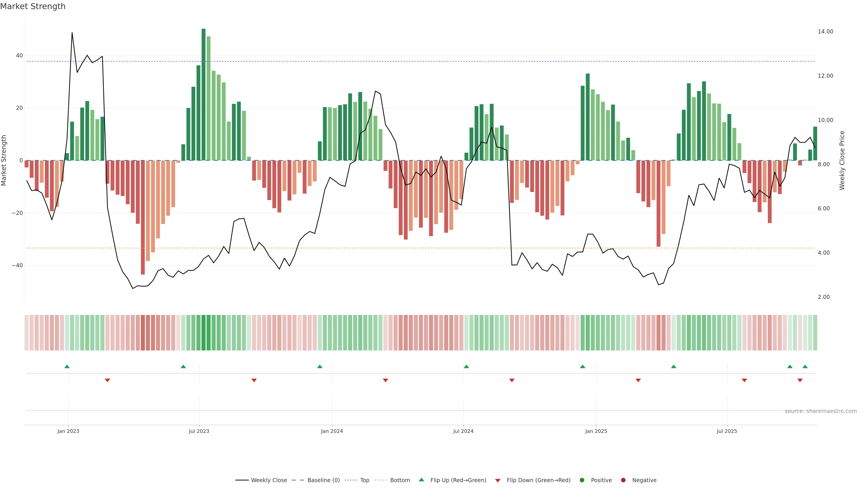Click the tallest green bar near Jul 2023
Screen dimensions: 868x488
(203, 94)
